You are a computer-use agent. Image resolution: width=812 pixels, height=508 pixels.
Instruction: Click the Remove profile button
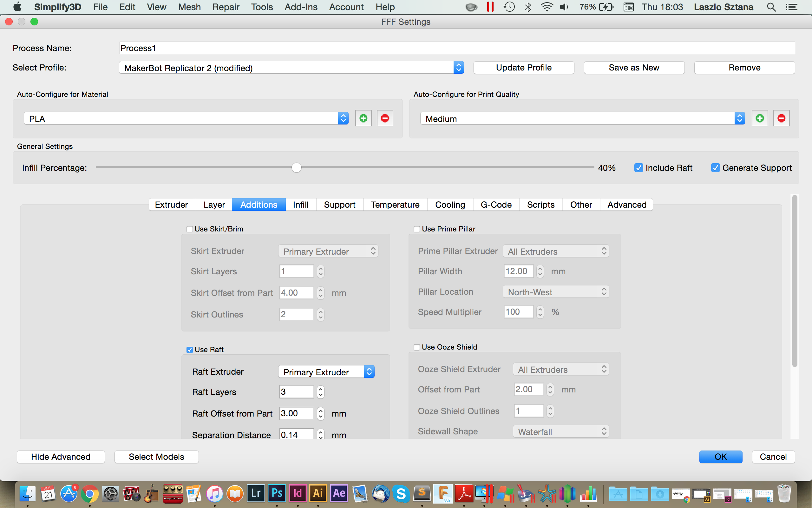pos(744,68)
